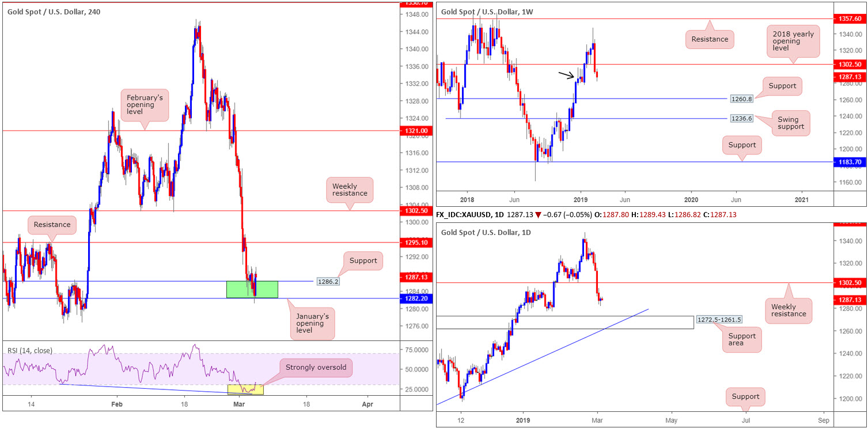Select Resistance callout on the weekly chart
The height and width of the screenshot is (428, 868).
click(709, 39)
